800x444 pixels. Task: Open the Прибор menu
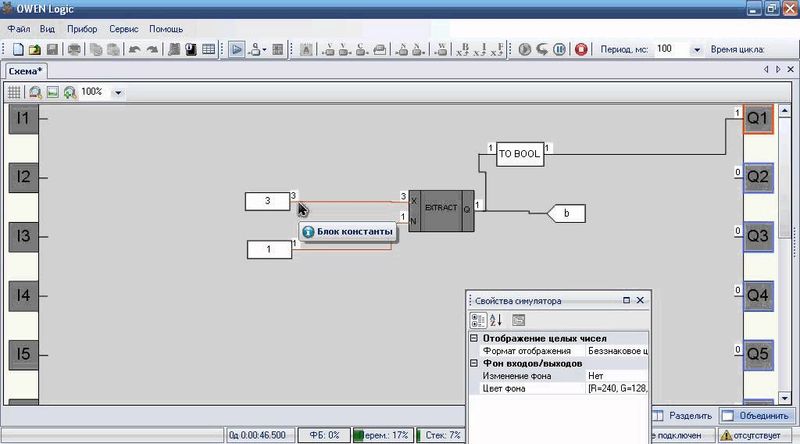coord(82,30)
